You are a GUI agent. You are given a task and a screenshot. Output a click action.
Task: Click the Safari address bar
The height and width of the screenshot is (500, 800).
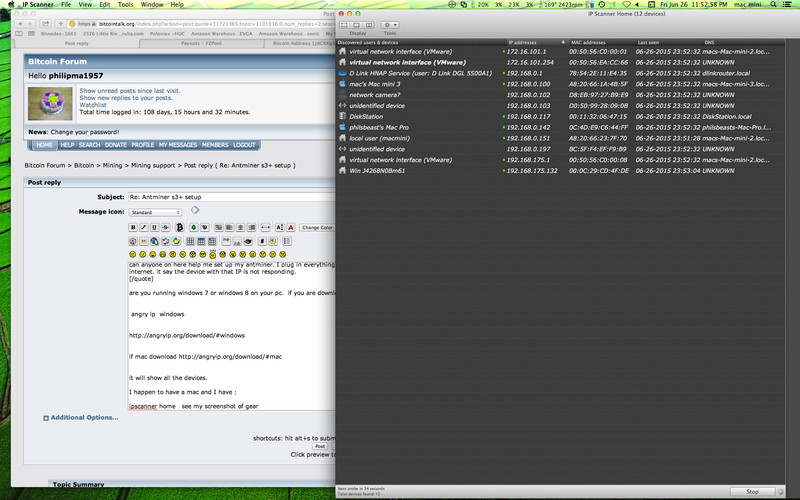(203, 24)
